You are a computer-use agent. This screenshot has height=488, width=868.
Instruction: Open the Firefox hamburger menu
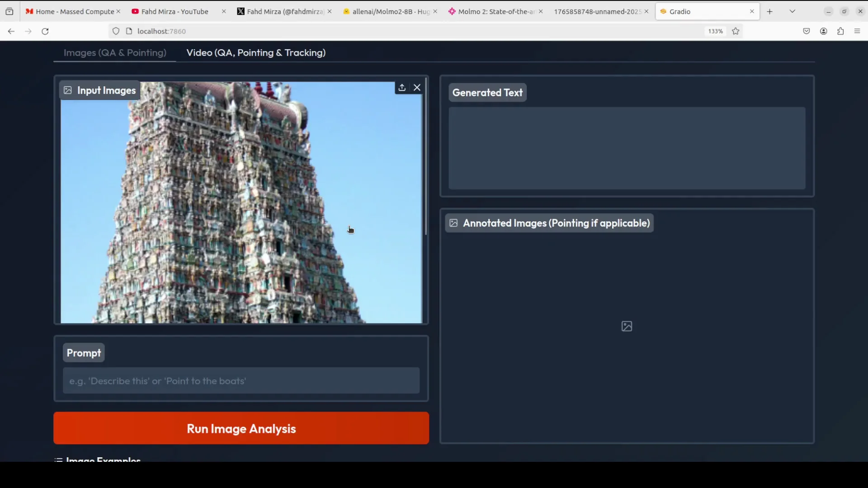[857, 31]
